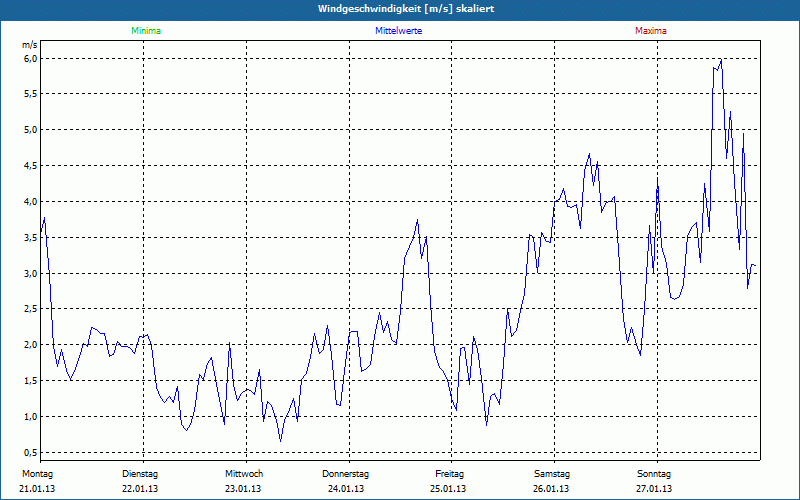Viewport: 800px width, 500px height.
Task: Click the 0,5 y-axis value
Action: pos(31,453)
